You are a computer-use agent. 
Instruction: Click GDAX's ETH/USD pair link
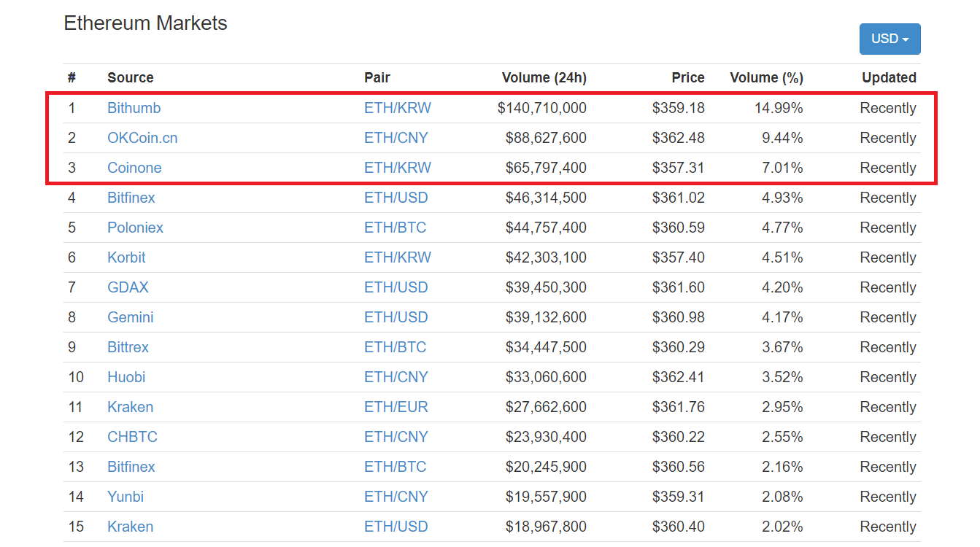click(x=396, y=287)
